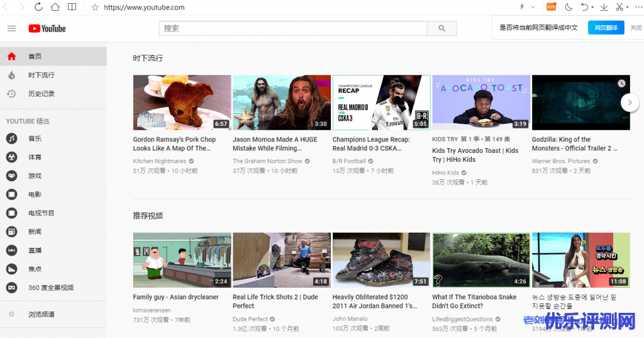The height and width of the screenshot is (338, 644).
Task: Open Kitchen Nightmares channel link
Action: point(159,161)
